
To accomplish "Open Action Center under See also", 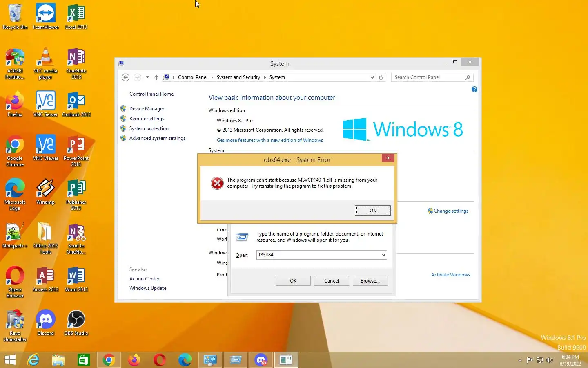I will click(144, 279).
